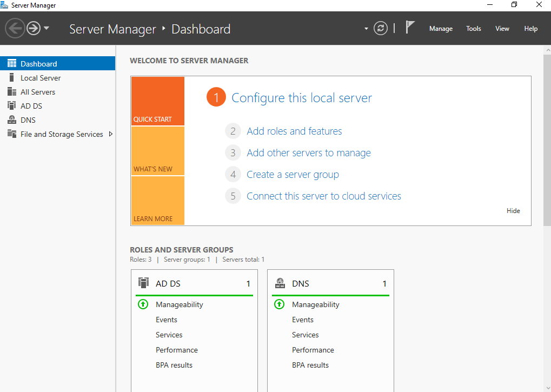The image size is (551, 392).
Task: Open the navigation history dropdown arrow
Action: [x=47, y=28]
